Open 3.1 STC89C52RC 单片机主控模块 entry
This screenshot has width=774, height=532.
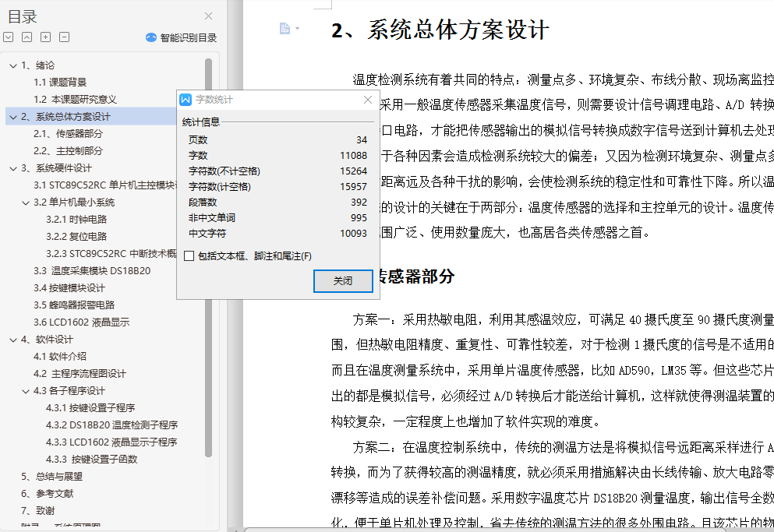(x=104, y=185)
